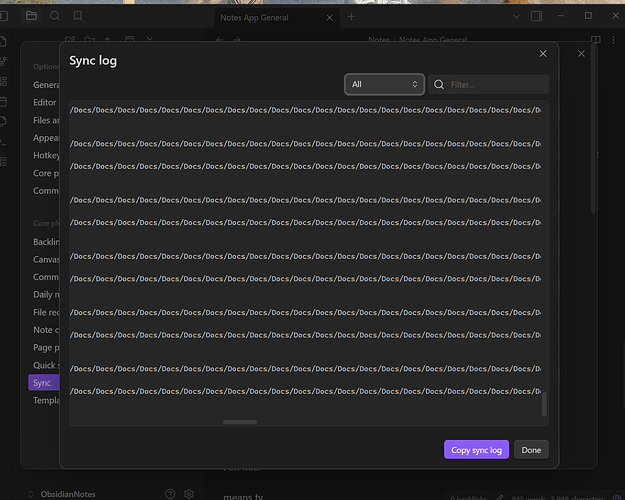
Task: Open the search magnifier icon in top bar
Action: [x=55, y=17]
